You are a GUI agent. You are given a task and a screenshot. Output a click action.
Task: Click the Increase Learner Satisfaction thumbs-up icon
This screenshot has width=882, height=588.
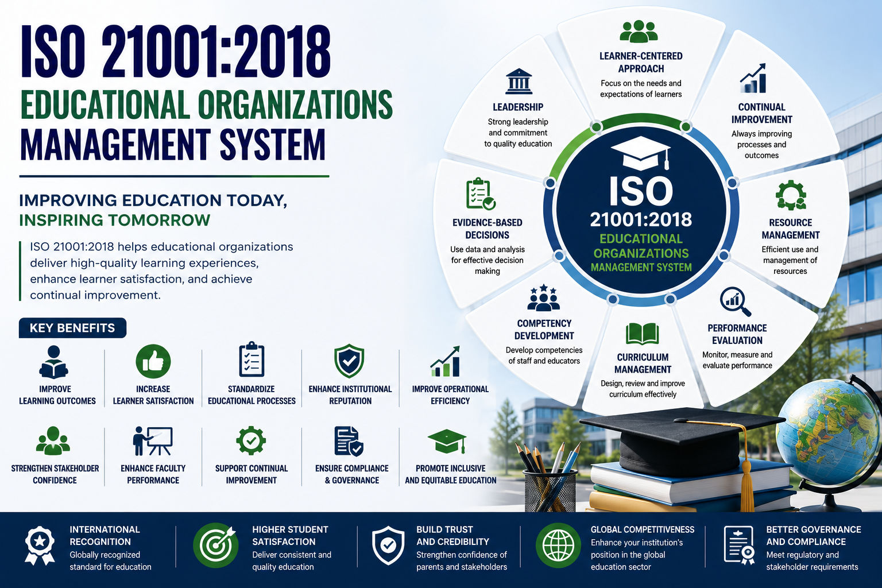tap(153, 362)
